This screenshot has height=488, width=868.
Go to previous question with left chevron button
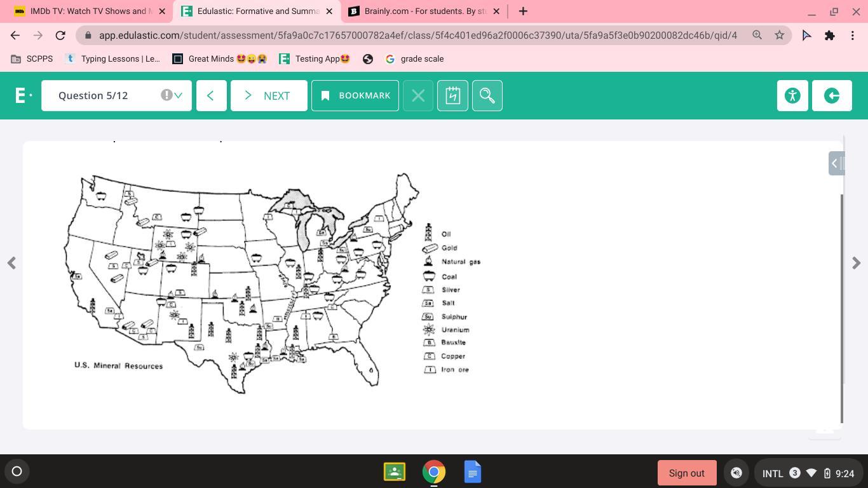coord(211,95)
